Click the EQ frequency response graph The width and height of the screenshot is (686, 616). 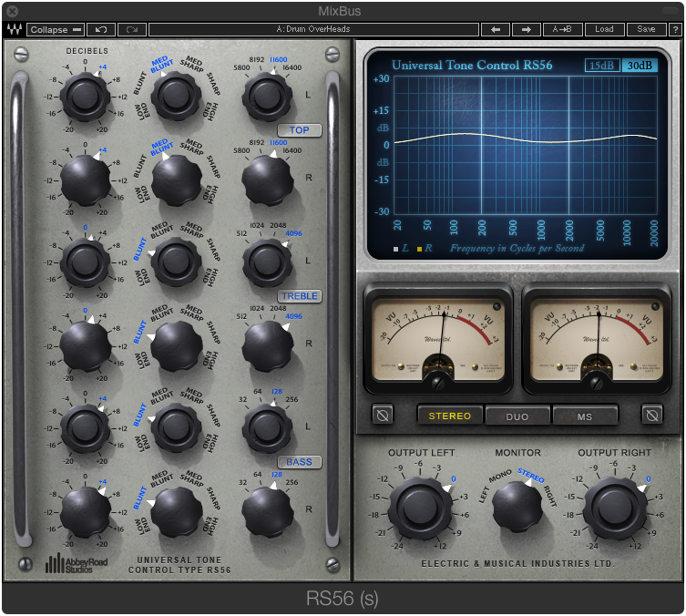526,145
